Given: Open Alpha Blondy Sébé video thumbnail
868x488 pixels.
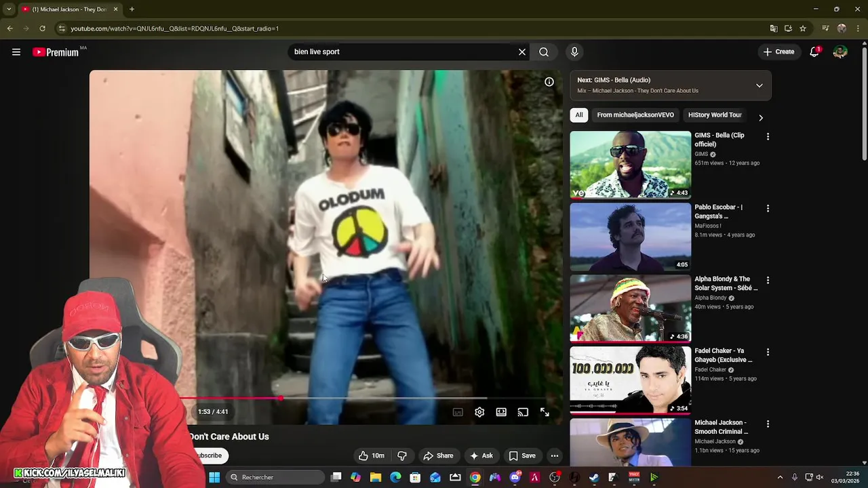Looking at the screenshot, I should [x=630, y=308].
